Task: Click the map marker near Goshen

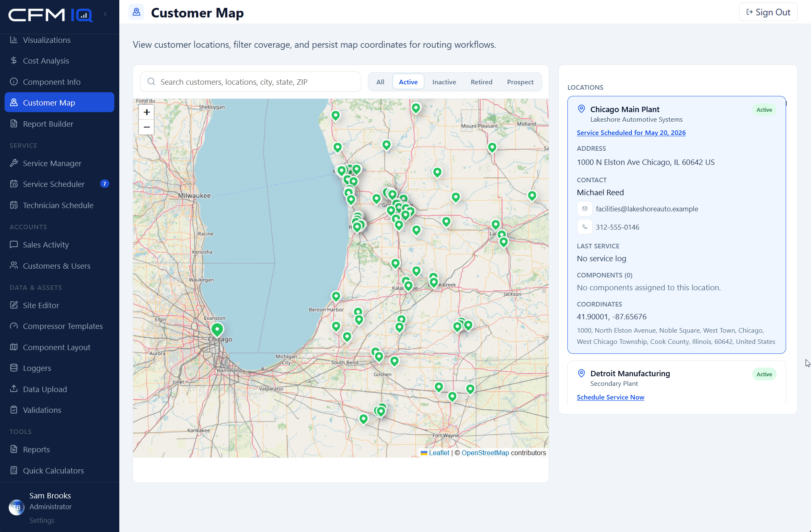Action: point(394,361)
